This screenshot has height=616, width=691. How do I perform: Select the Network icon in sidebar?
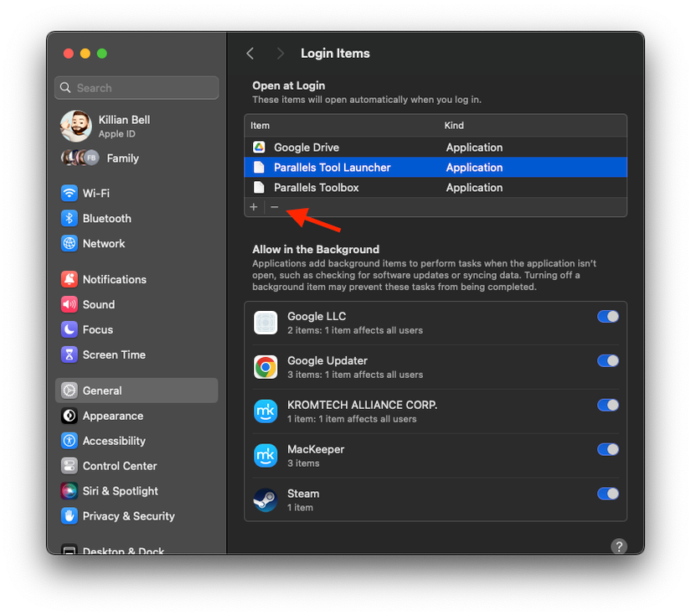tap(68, 243)
